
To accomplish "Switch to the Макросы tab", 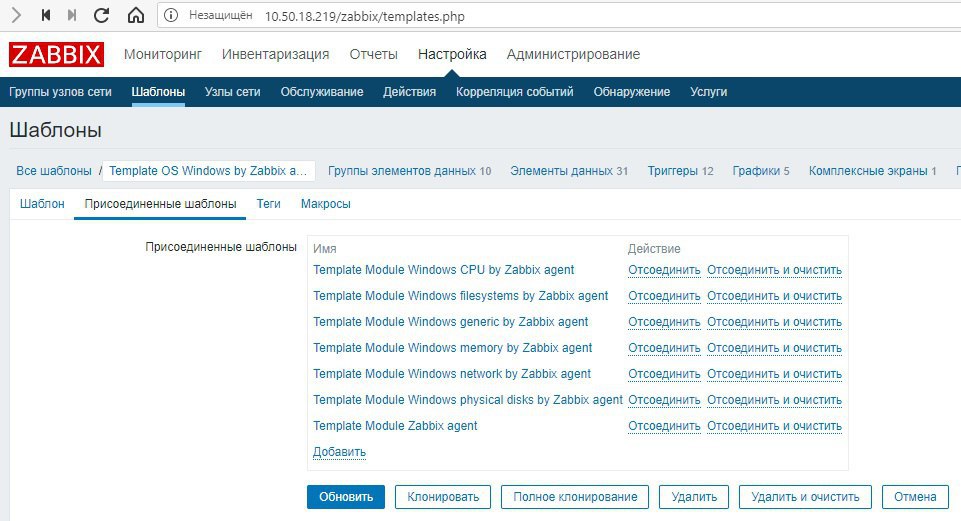I will pyautogui.click(x=325, y=204).
